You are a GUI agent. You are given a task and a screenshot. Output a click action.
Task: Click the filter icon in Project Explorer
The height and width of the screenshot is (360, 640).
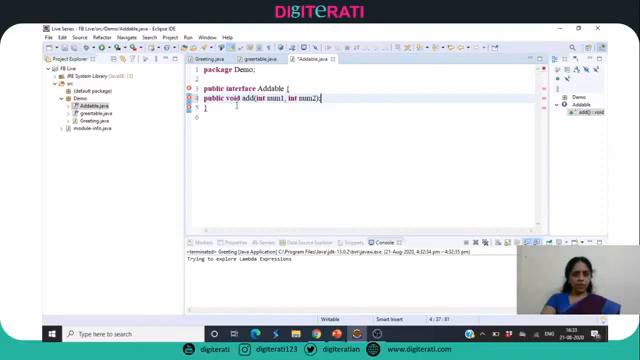(133, 59)
